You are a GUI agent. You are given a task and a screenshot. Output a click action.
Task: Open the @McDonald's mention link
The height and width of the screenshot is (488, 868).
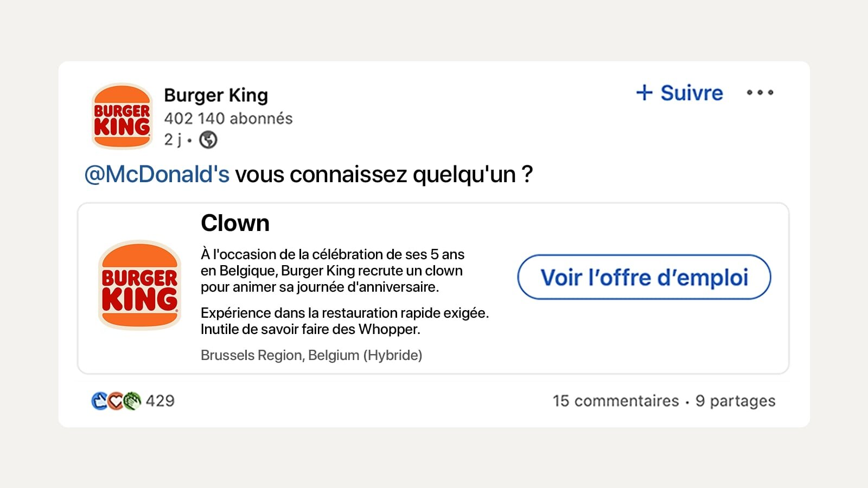[157, 175]
